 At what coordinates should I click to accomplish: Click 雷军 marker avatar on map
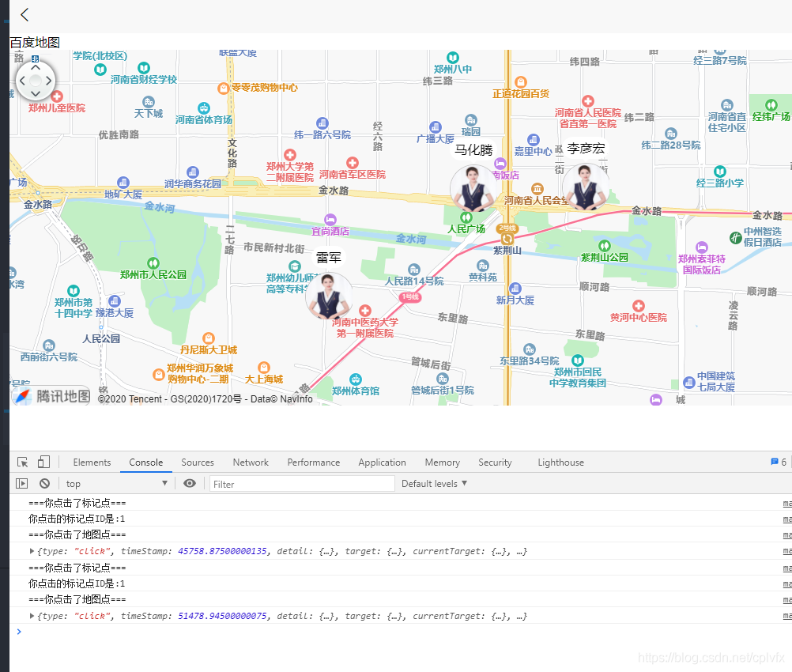point(329,296)
